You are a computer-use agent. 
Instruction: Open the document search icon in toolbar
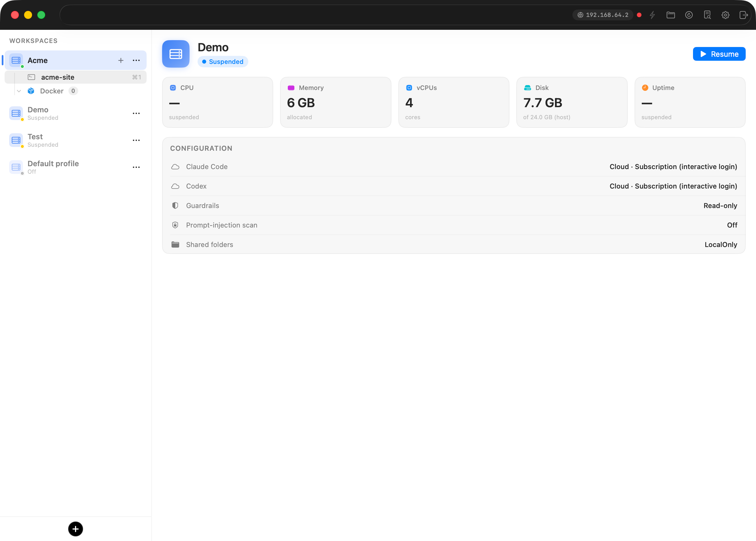pyautogui.click(x=707, y=15)
